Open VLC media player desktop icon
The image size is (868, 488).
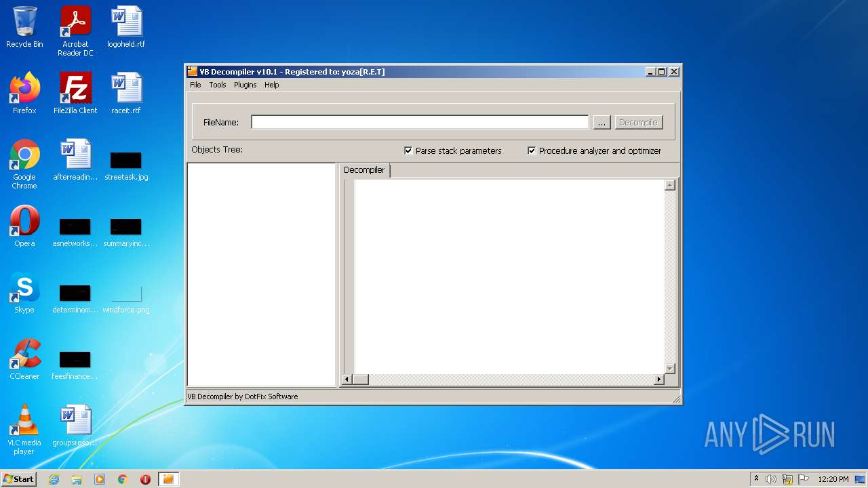point(24,430)
